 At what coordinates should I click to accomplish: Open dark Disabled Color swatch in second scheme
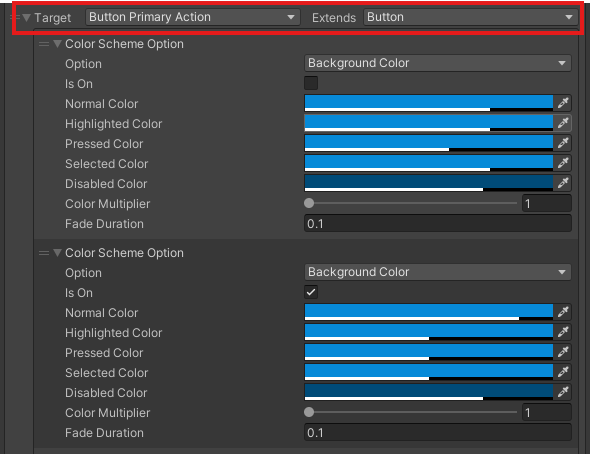click(x=429, y=392)
